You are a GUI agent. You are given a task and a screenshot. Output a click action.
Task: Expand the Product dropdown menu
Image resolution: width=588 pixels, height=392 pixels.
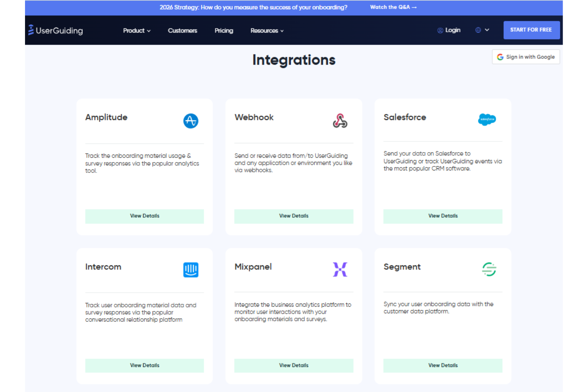(137, 31)
